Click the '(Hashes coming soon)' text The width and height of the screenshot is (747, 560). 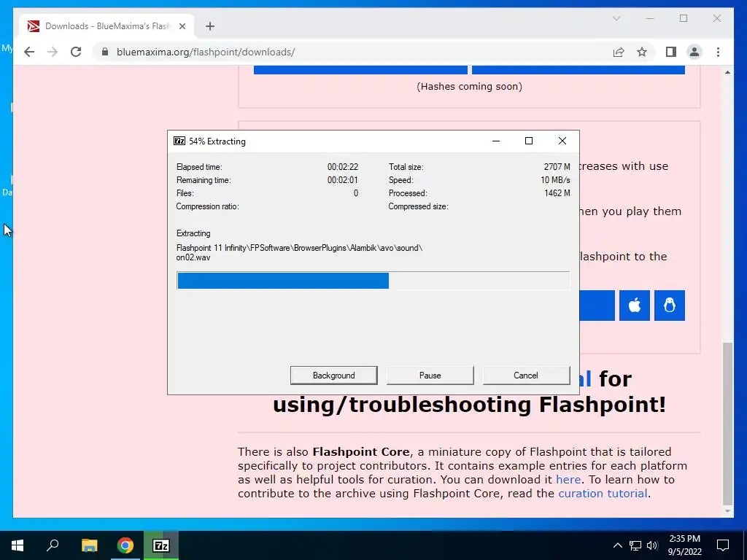coord(469,86)
